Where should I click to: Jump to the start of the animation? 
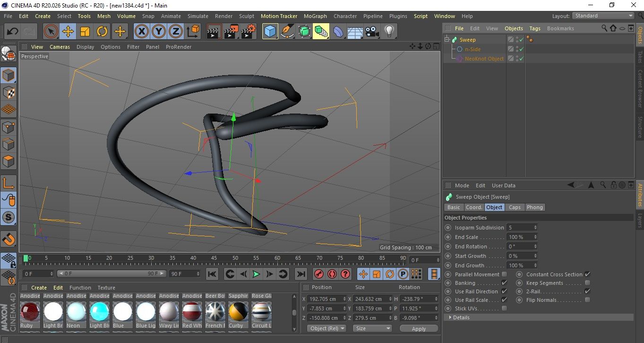(x=212, y=274)
